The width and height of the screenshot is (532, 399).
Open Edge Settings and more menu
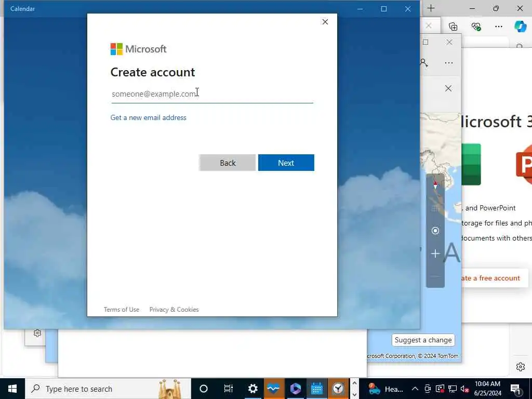(498, 26)
